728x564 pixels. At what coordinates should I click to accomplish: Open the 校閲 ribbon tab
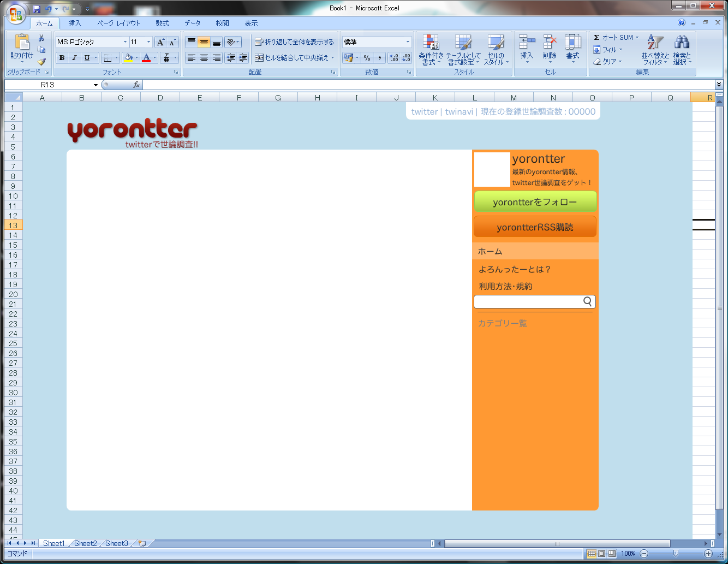click(222, 23)
